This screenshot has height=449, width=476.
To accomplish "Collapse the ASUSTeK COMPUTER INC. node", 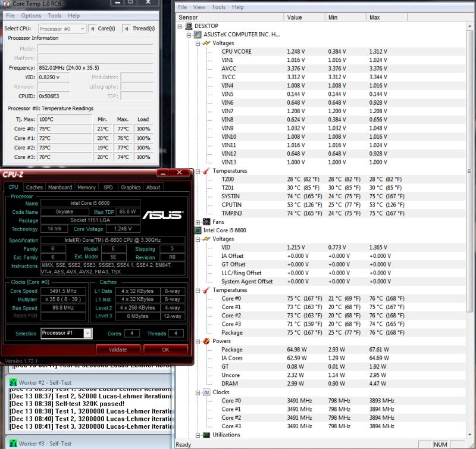I will point(189,35).
